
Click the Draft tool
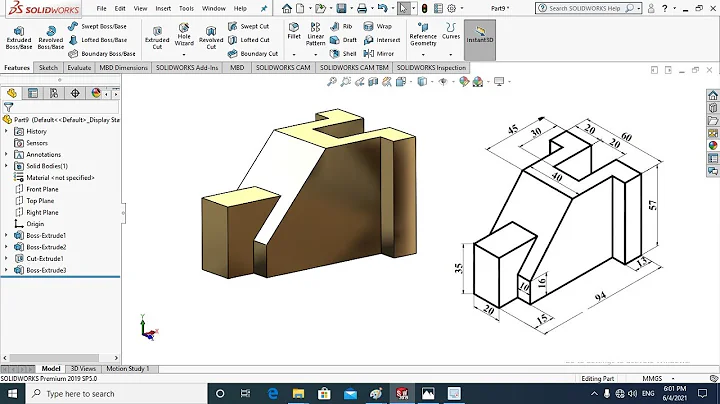[x=343, y=40]
